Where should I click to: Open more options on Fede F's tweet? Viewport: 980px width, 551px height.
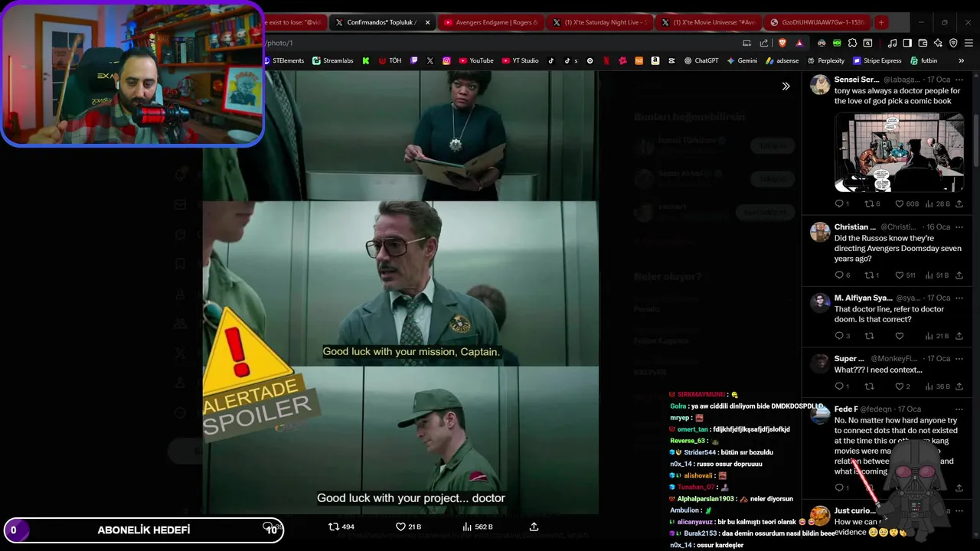(959, 409)
